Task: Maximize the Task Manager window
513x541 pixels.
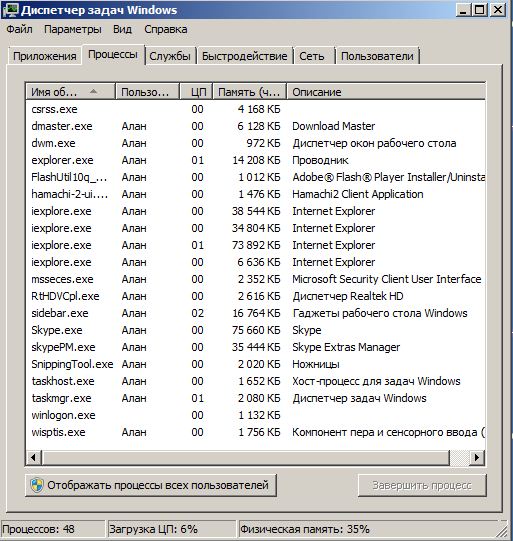Action: coord(480,10)
